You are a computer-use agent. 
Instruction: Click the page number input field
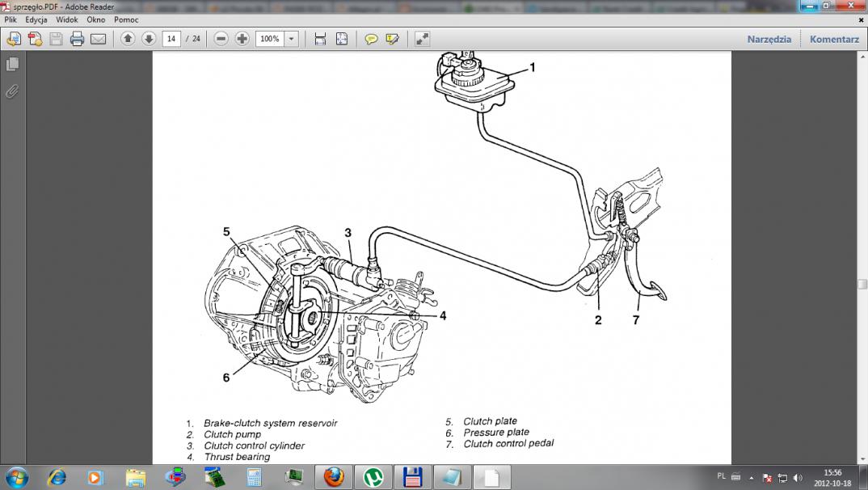(171, 39)
